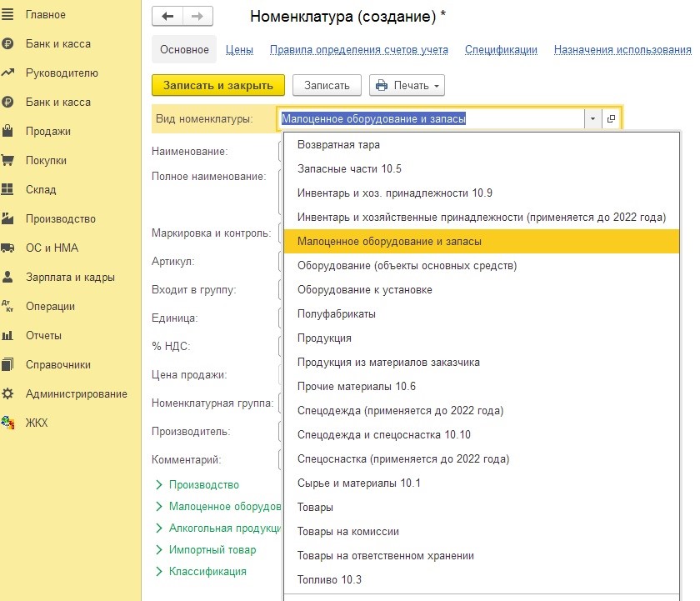Open the Печать dropdown arrow
Screen dimensions: 700x601
437,86
